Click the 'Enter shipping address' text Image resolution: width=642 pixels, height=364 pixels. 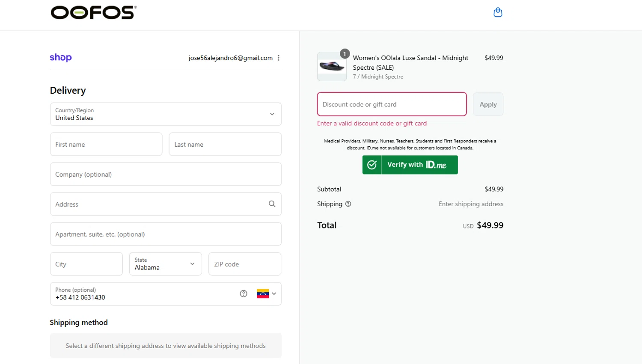point(471,204)
